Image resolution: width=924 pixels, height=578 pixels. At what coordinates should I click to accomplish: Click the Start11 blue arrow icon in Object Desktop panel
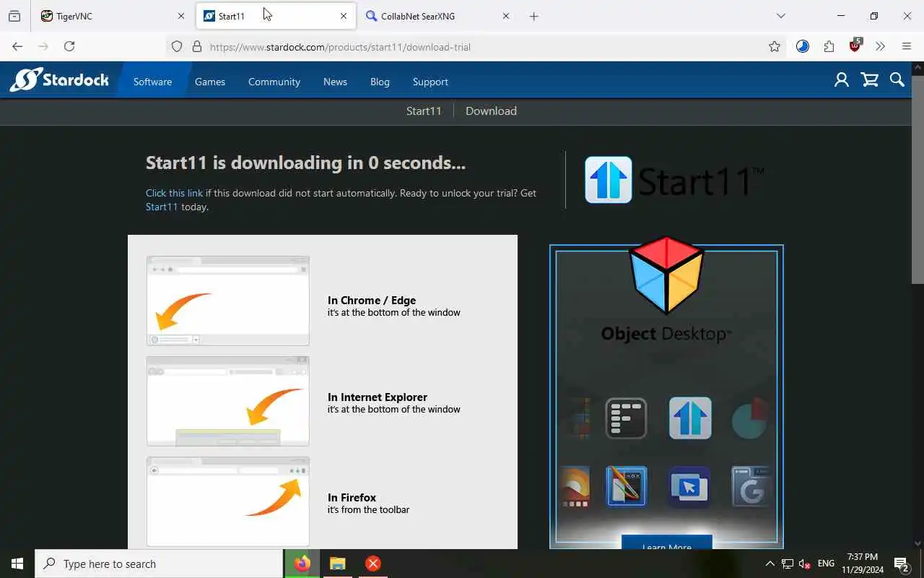690,418
